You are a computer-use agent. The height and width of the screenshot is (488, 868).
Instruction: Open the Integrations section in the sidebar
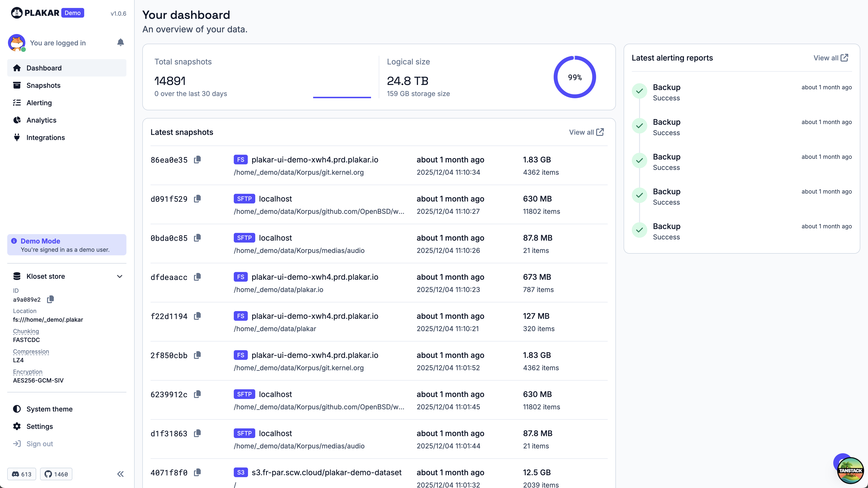[46, 138]
